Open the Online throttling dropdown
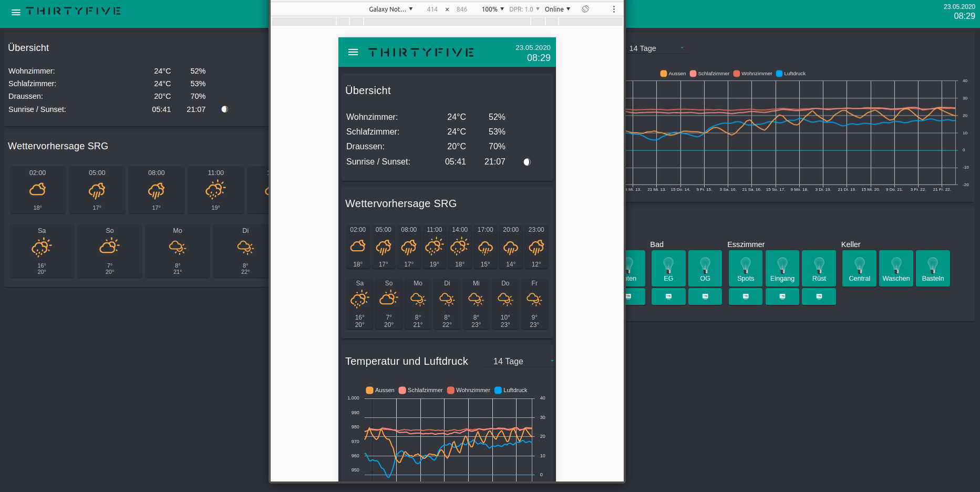 coord(558,9)
